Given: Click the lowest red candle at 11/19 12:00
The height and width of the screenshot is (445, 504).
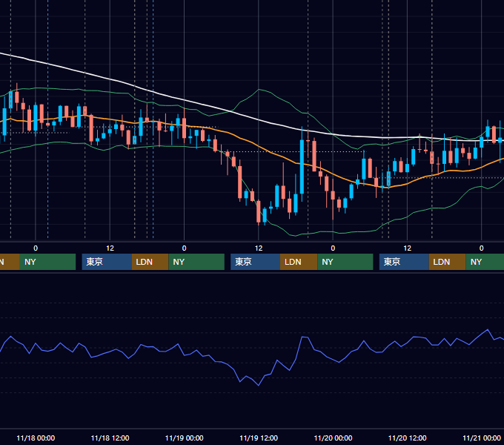Looking at the screenshot, I should (x=259, y=211).
